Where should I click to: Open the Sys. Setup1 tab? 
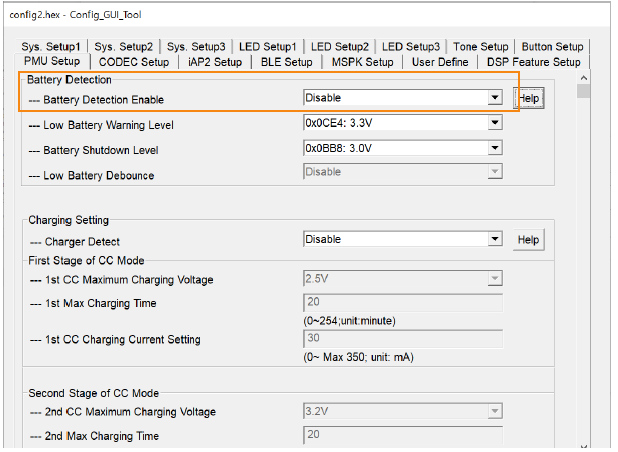pos(52,46)
